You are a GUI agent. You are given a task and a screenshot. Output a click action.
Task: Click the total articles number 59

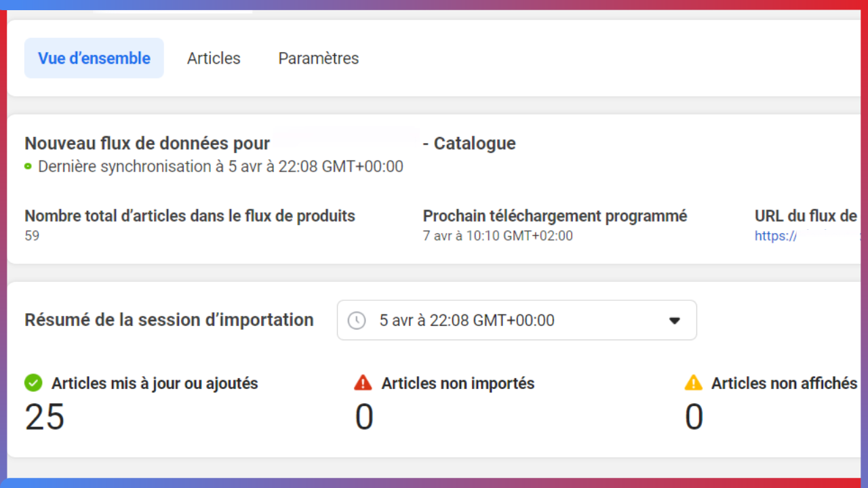coord(32,236)
